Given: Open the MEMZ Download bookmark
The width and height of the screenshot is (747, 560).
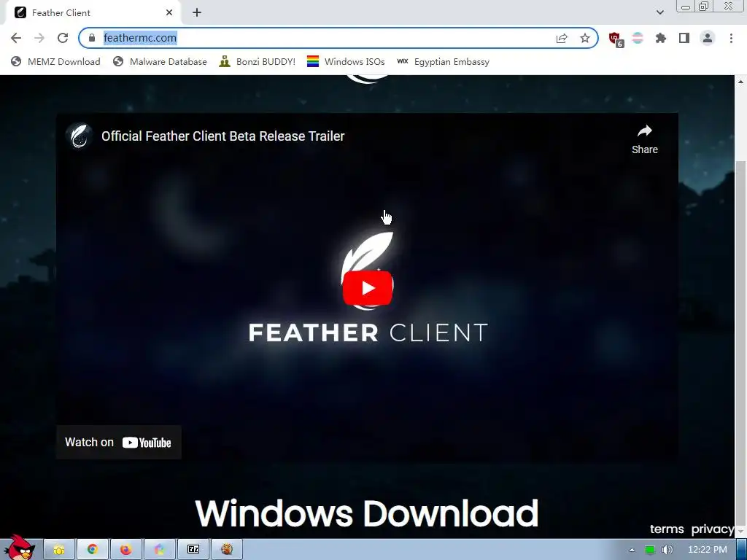Looking at the screenshot, I should point(55,61).
